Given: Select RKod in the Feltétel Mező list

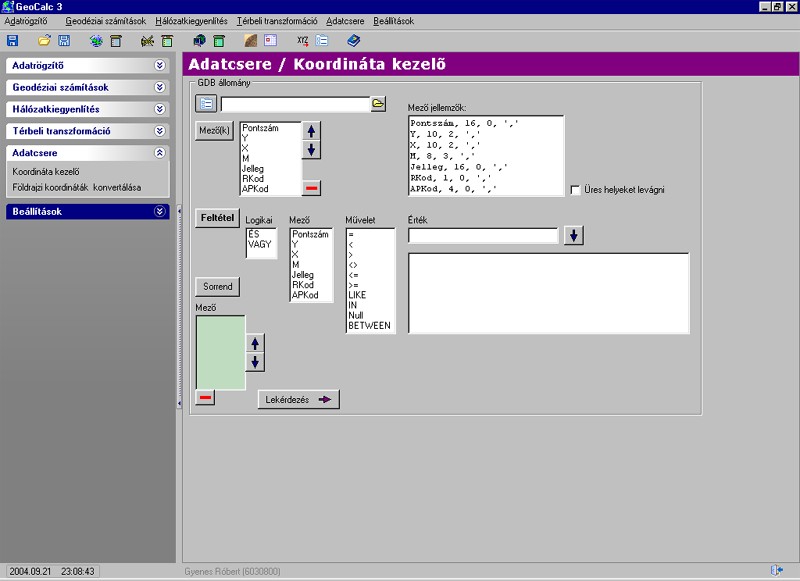Looking at the screenshot, I should tap(303, 285).
